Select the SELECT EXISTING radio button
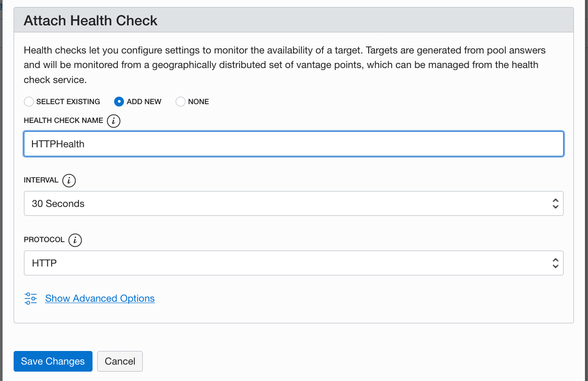588x381 pixels. (29, 102)
